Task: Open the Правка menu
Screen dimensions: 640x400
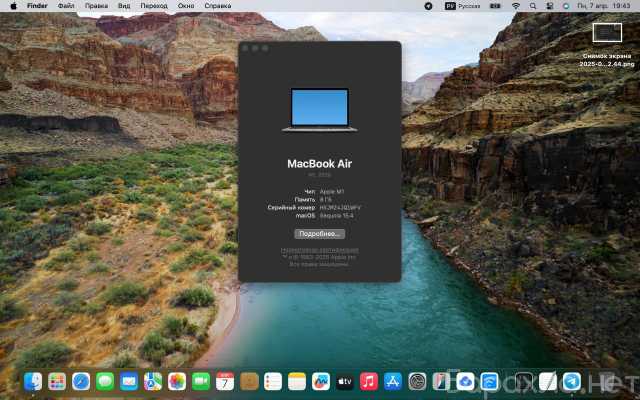Action: pyautogui.click(x=96, y=6)
